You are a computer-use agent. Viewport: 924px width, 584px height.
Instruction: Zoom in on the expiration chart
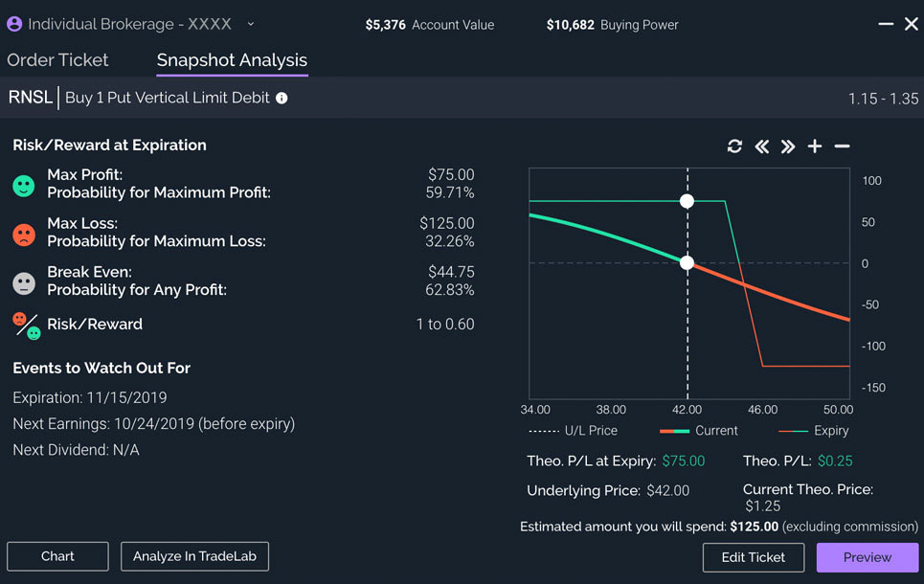coord(814,146)
